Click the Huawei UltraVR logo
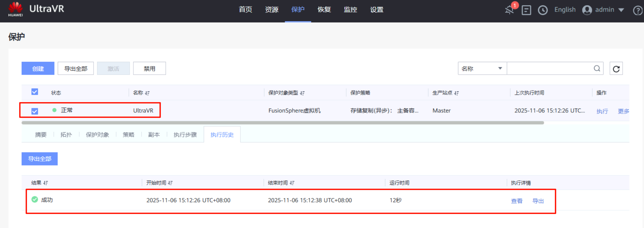This screenshot has width=644, height=228. [x=36, y=10]
